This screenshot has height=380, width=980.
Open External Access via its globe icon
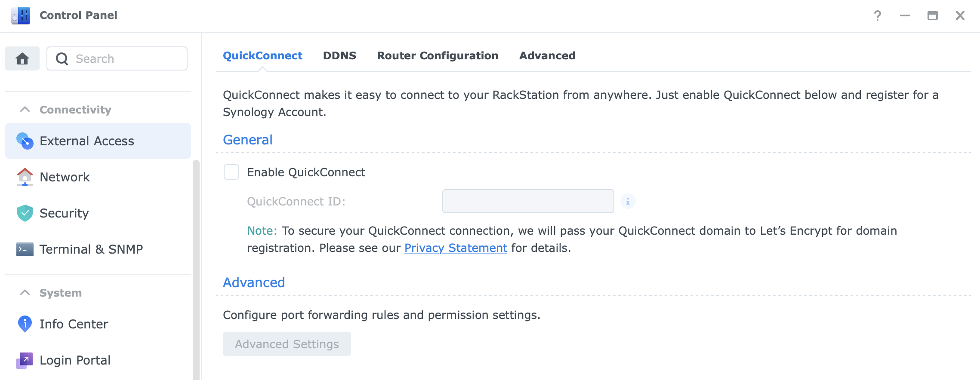tap(25, 141)
